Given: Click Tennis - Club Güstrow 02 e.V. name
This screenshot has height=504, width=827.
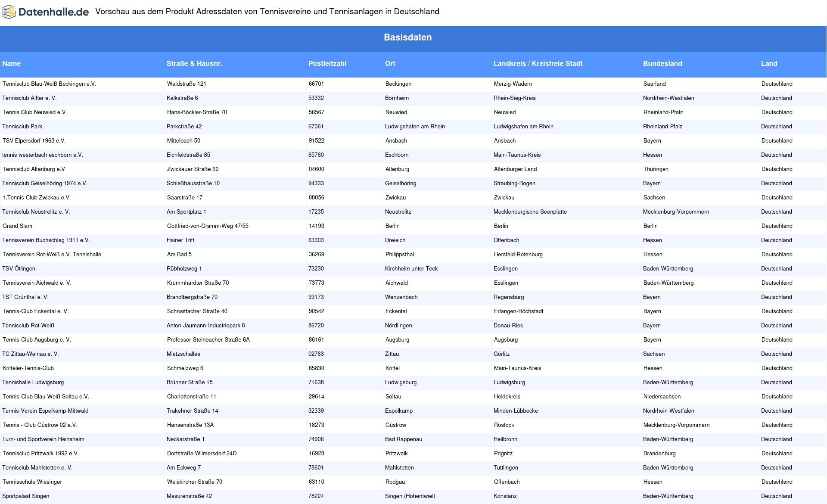Looking at the screenshot, I should tap(40, 425).
